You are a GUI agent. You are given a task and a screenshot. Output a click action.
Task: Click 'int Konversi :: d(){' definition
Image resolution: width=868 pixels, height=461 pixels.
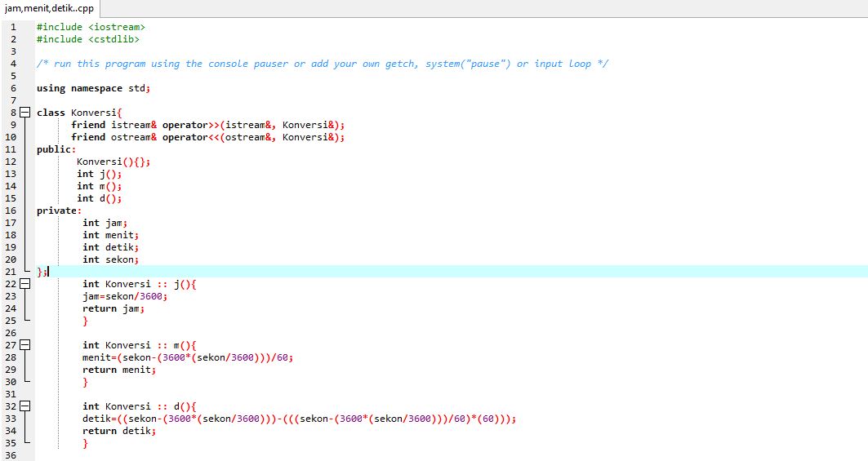(140, 406)
